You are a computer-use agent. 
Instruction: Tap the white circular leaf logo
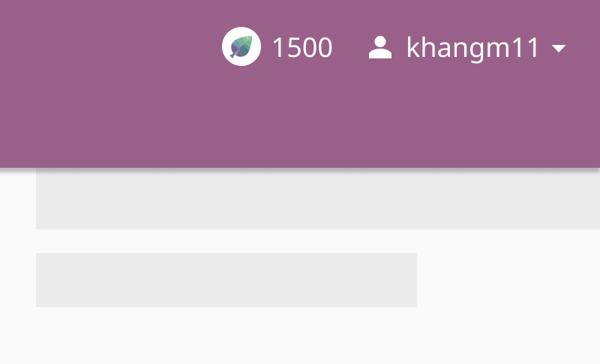[x=241, y=48]
